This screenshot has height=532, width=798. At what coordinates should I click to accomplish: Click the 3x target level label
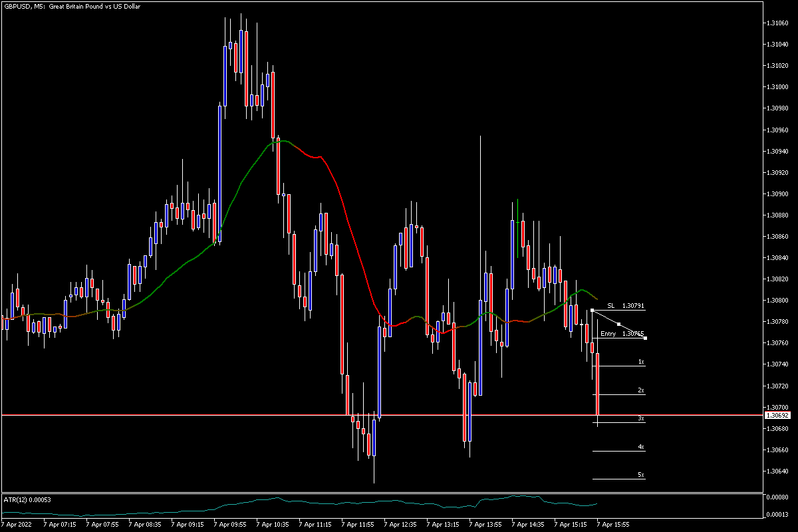[641, 418]
